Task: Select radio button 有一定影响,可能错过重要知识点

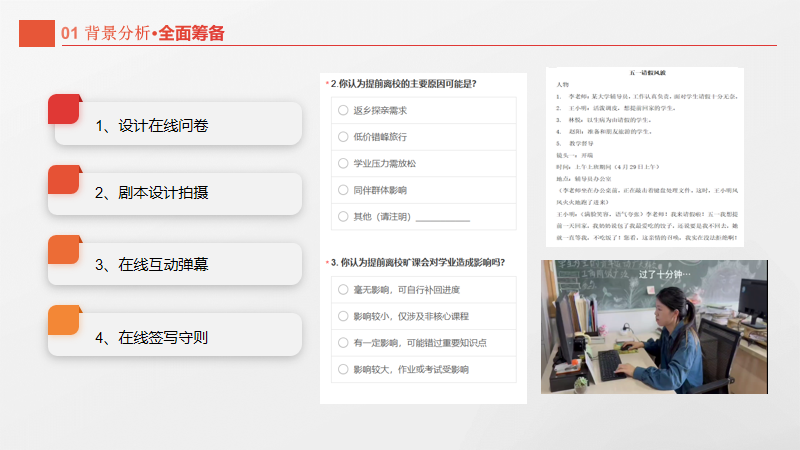Action: (x=343, y=343)
